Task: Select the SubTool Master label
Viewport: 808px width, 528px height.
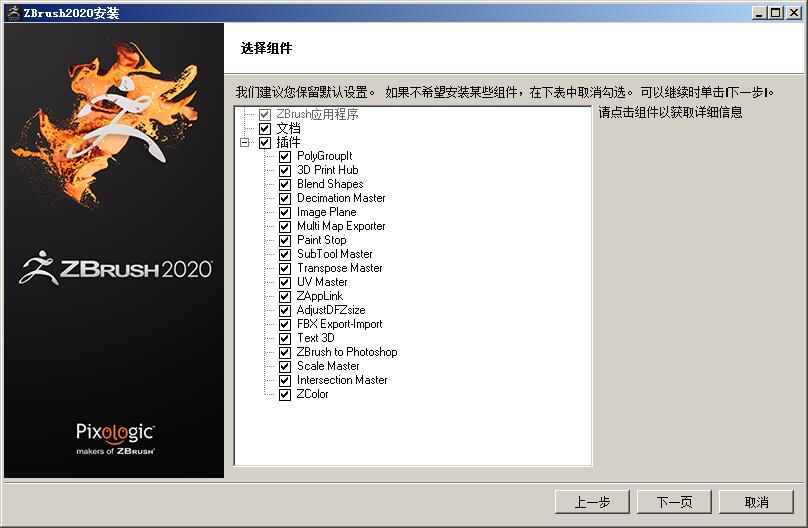Action: (334, 254)
